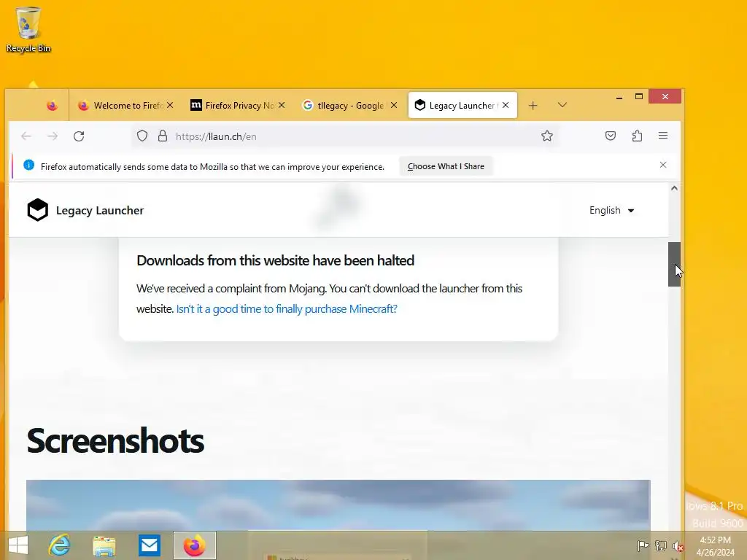Screen dimensions: 747x560
Task: Switch to the Welcome to Firefox tab
Action: (125, 105)
